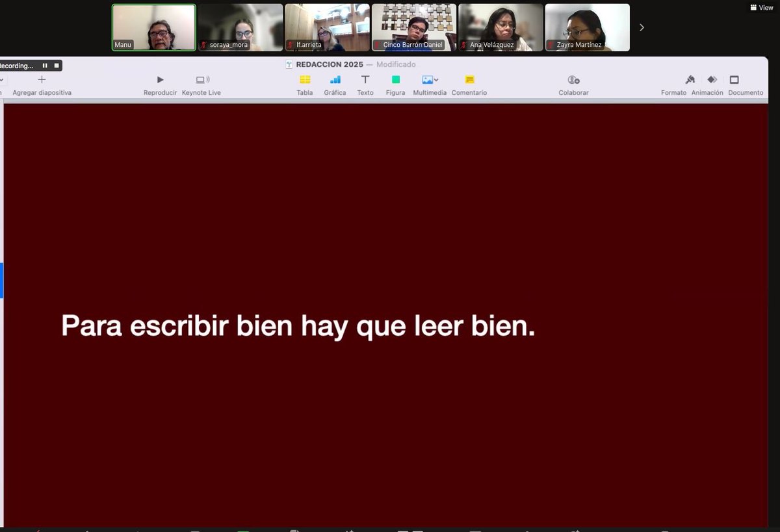Image resolution: width=780 pixels, height=532 pixels.
Task: Click the muted mic icon beside Zayra Martínez
Action: pyautogui.click(x=551, y=45)
